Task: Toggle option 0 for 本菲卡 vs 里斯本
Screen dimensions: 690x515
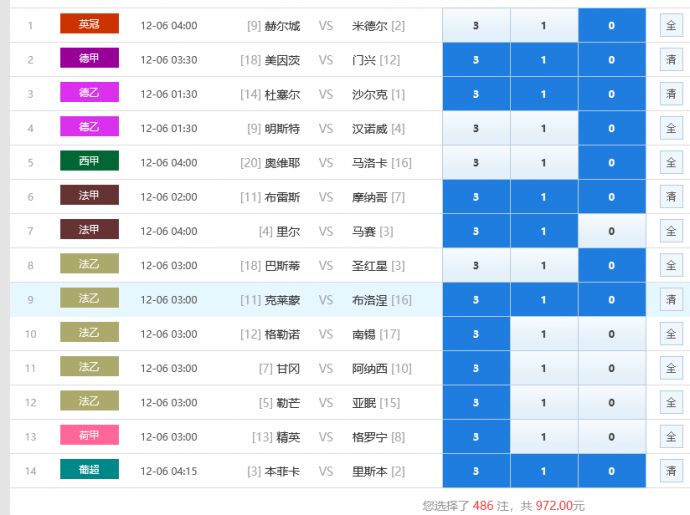Action: 612,471
